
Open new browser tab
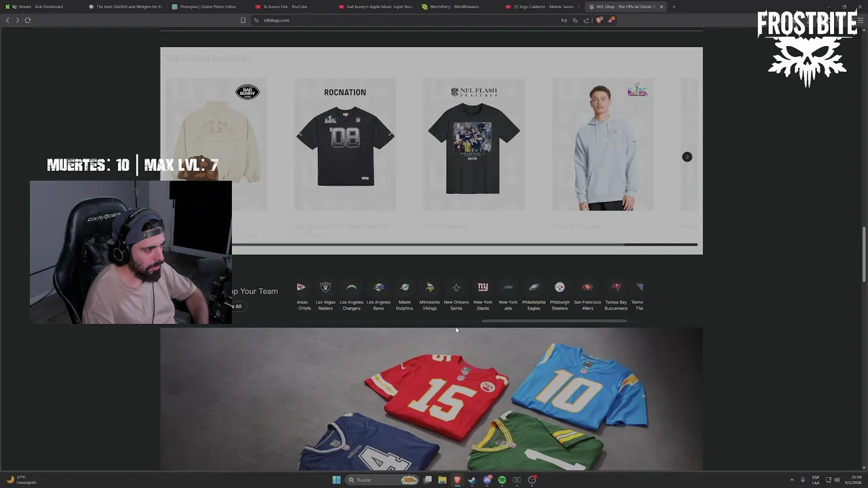coord(673,7)
